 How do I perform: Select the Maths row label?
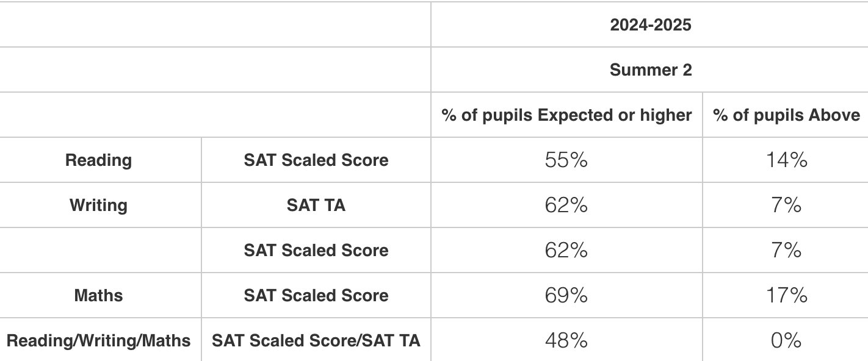[x=98, y=296]
